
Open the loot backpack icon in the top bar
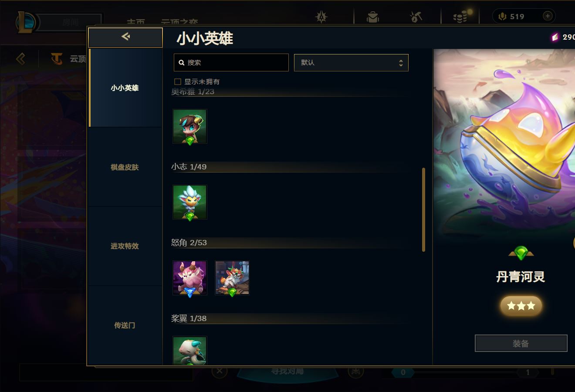pos(372,17)
